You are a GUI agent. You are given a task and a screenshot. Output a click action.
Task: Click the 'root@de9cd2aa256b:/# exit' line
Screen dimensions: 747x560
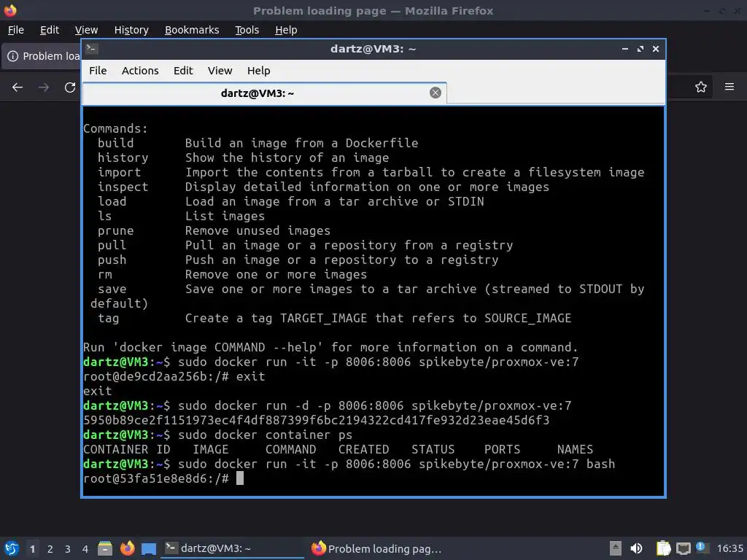pos(174,377)
